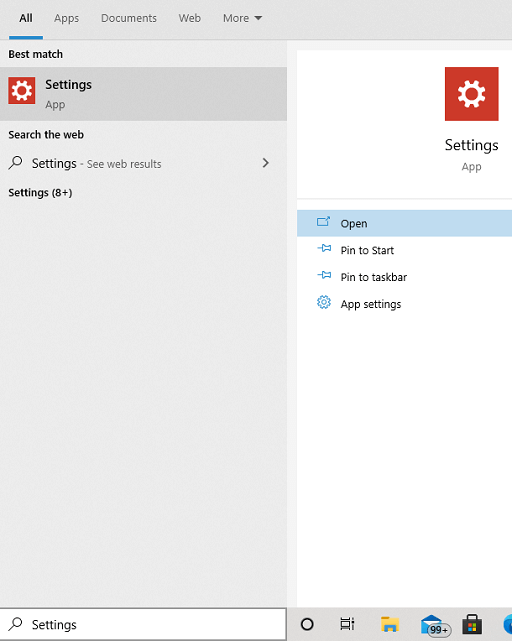Image resolution: width=512 pixels, height=641 pixels.
Task: Click the Pin to Start pin icon
Action: [324, 248]
